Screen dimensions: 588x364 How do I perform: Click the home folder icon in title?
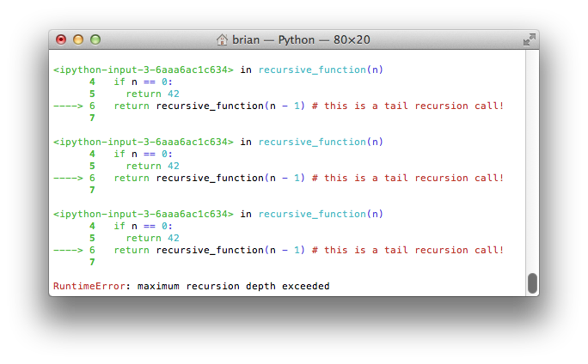[222, 39]
